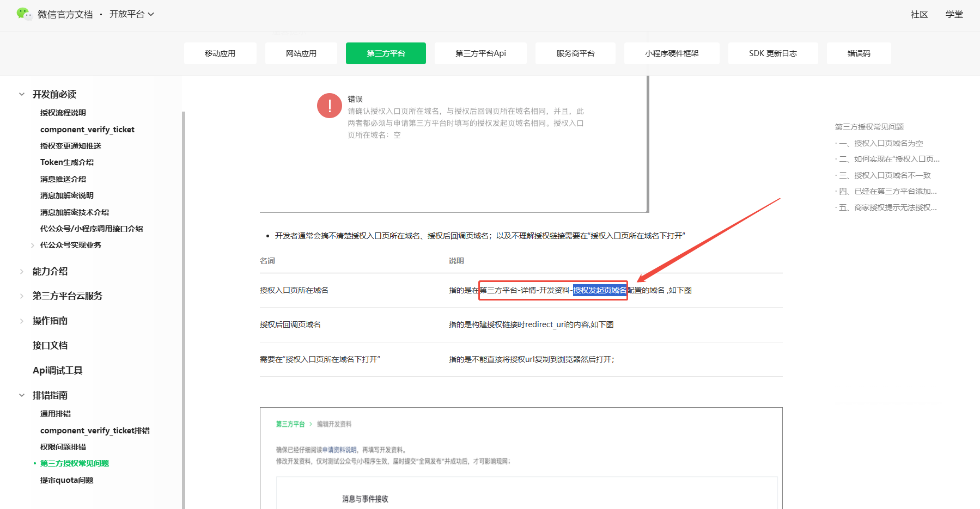Screen dimensions: 980x509
Task: Switch to 移动应用 tab
Action: coord(220,53)
